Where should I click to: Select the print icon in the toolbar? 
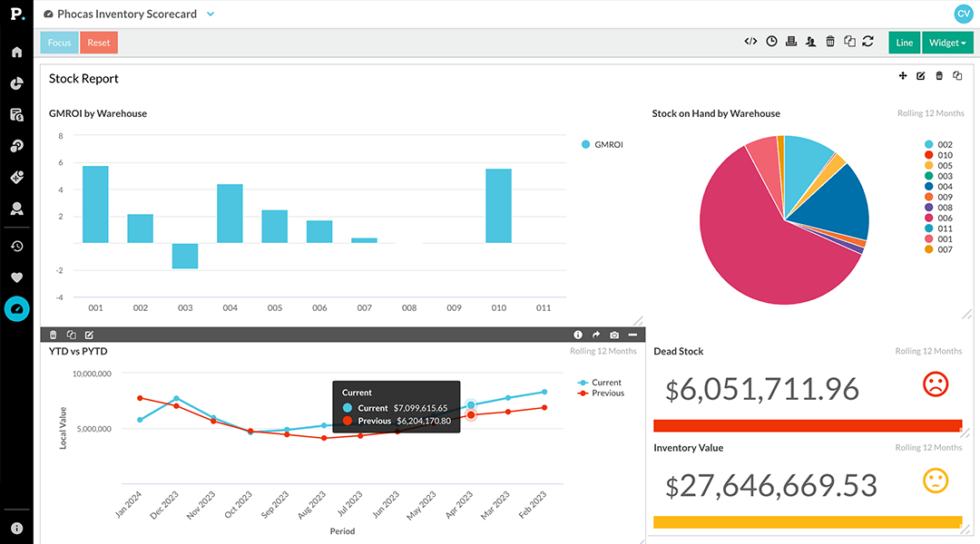791,41
